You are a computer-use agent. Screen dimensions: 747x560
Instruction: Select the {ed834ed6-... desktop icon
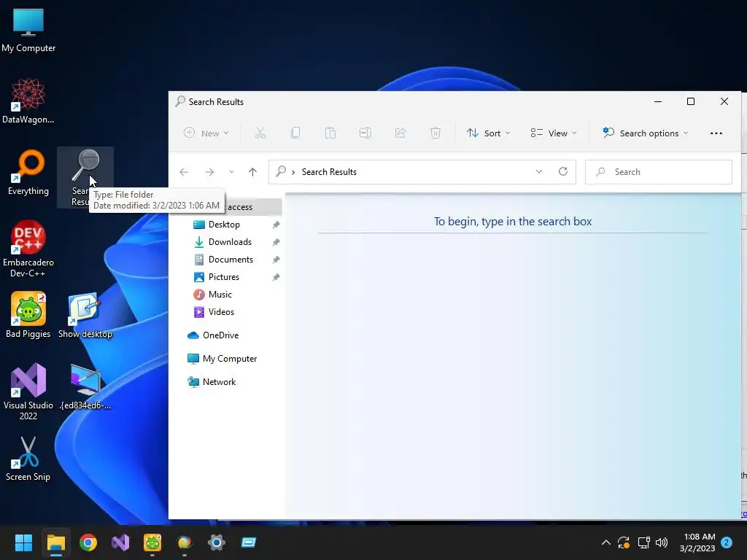(x=85, y=386)
